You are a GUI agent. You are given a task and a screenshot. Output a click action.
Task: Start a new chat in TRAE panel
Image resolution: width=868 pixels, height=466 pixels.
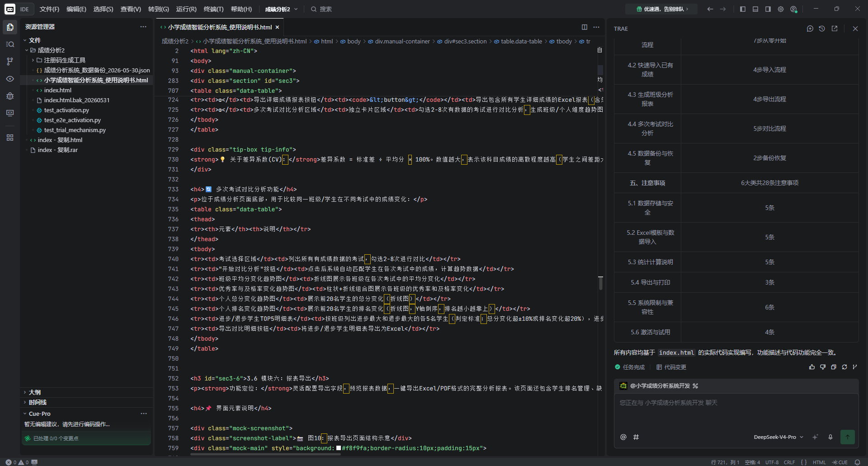coord(810,29)
